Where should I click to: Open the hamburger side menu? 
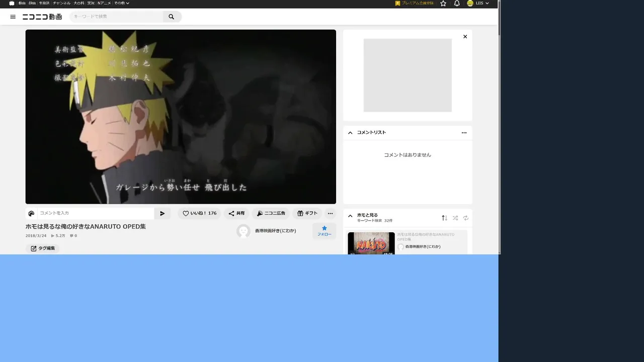pos(13,17)
